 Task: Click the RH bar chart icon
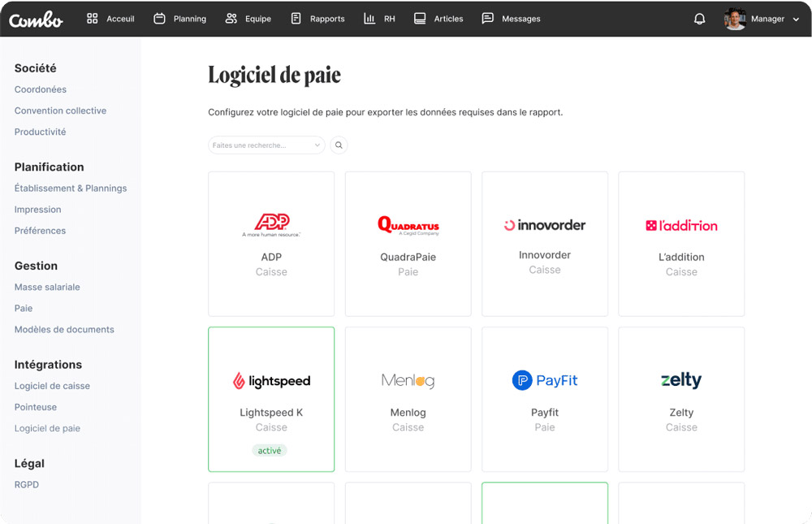[369, 19]
